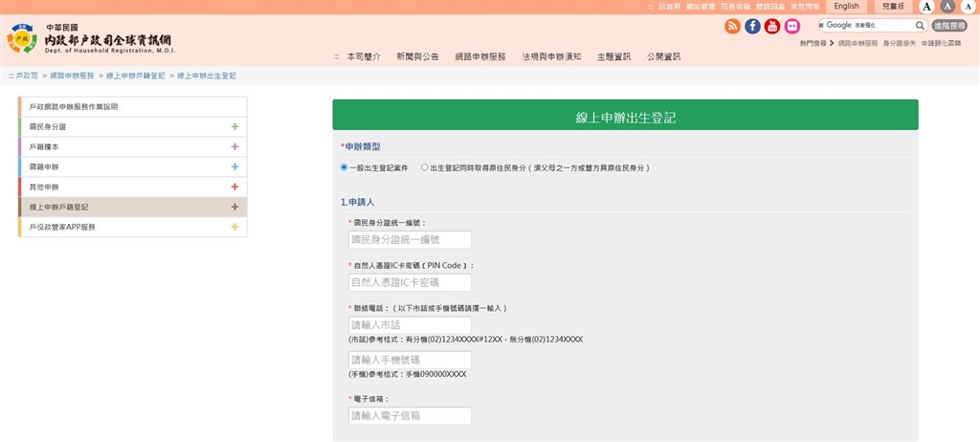Click the 申辦類型 section label
Screen dimensions: 980x442
(361, 147)
